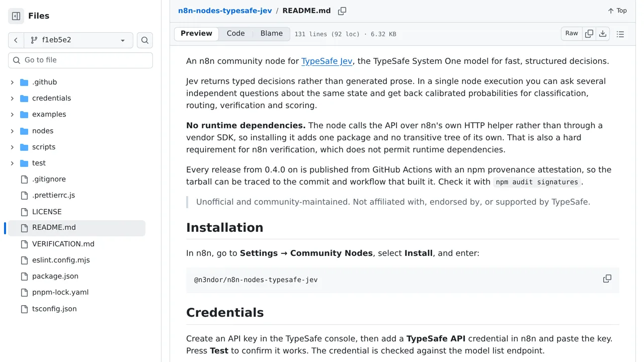Open the credentials folder
Image resolution: width=644 pixels, height=362 pixels.
pos(51,98)
